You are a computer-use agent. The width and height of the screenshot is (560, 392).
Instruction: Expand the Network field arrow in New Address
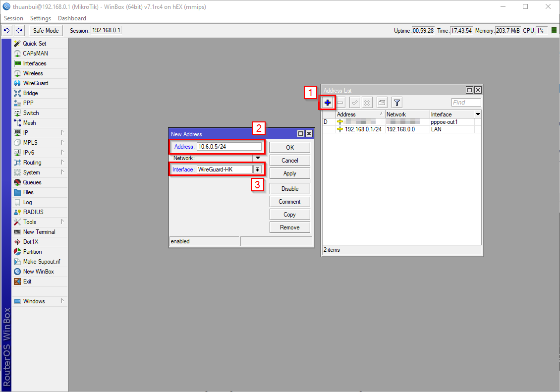pos(258,158)
